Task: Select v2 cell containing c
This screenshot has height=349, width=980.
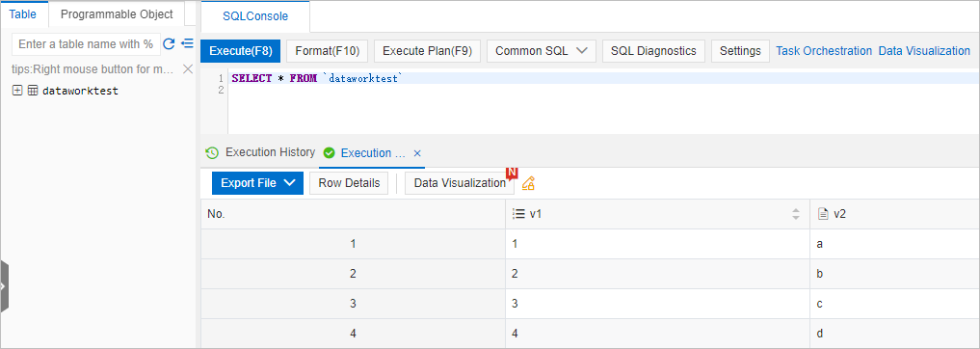Action: click(x=895, y=304)
